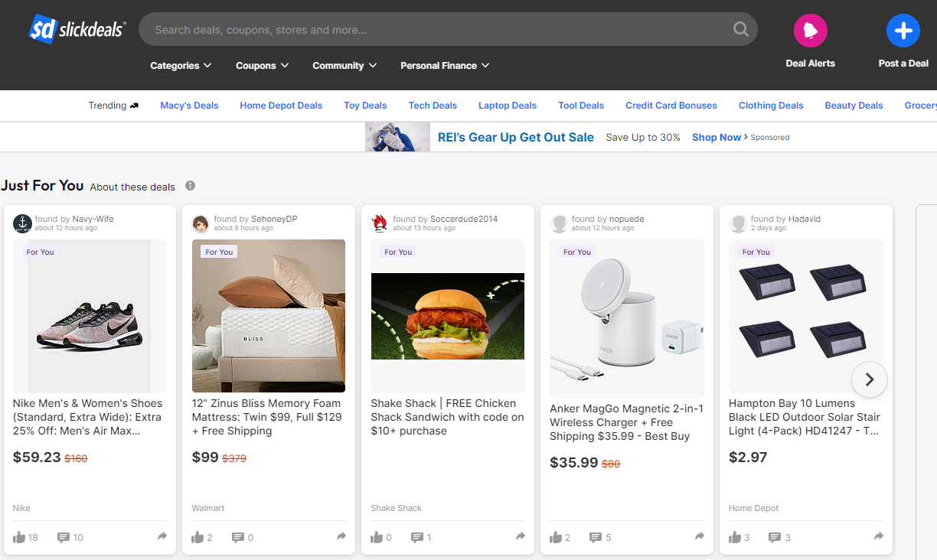Screen dimensions: 937x560
Task: Open nopuede's profile avatar
Action: [560, 223]
